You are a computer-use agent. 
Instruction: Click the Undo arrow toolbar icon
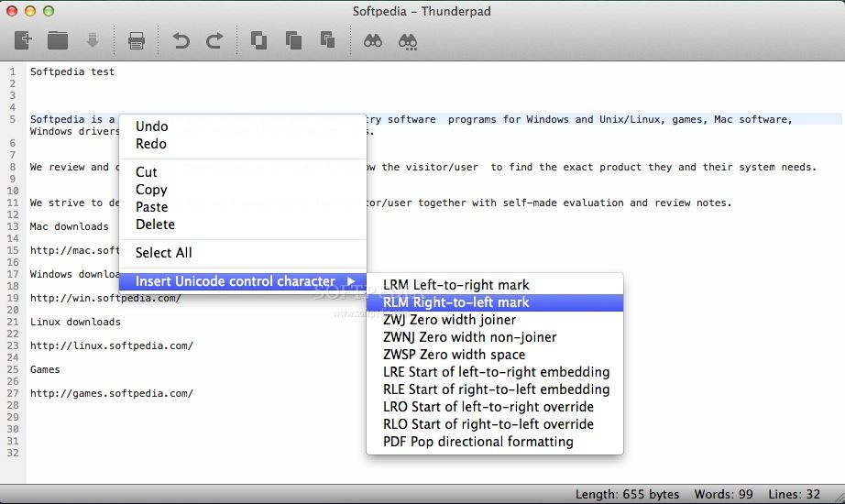(x=181, y=41)
